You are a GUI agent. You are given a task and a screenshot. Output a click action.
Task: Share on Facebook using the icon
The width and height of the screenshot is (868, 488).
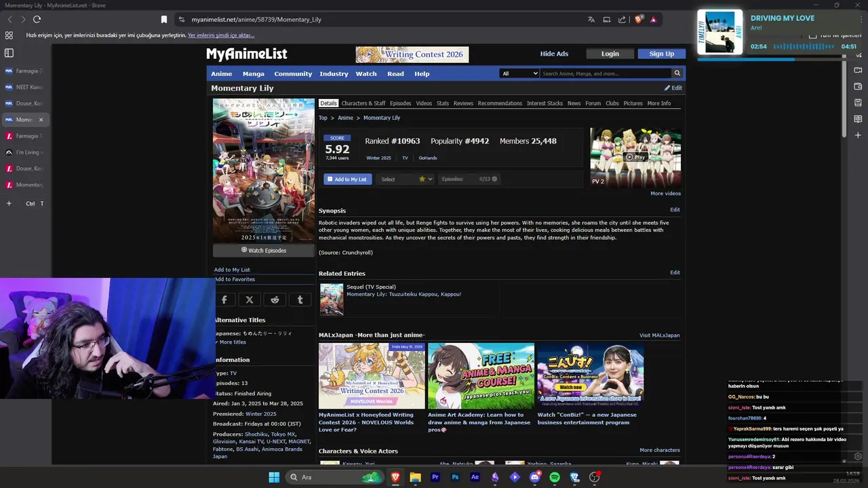pos(224,300)
